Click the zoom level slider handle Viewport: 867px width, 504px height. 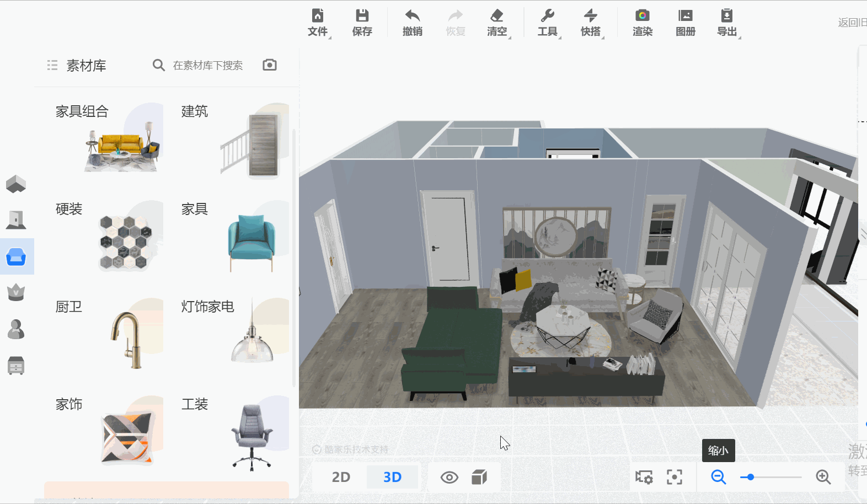point(750,477)
